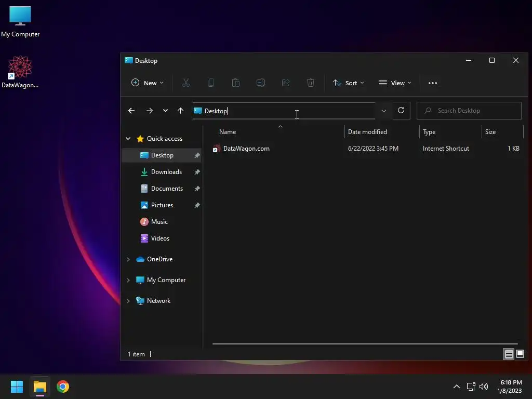Expand the My Computer tree node
This screenshot has width=532, height=399.
click(128, 280)
